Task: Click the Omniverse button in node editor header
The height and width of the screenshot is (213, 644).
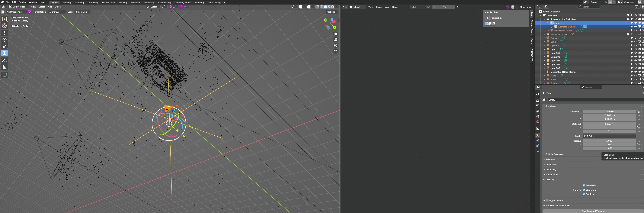Action: (x=526, y=7)
